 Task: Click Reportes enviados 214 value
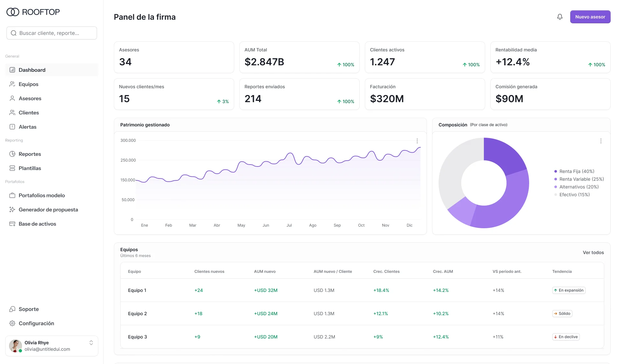pyautogui.click(x=253, y=99)
